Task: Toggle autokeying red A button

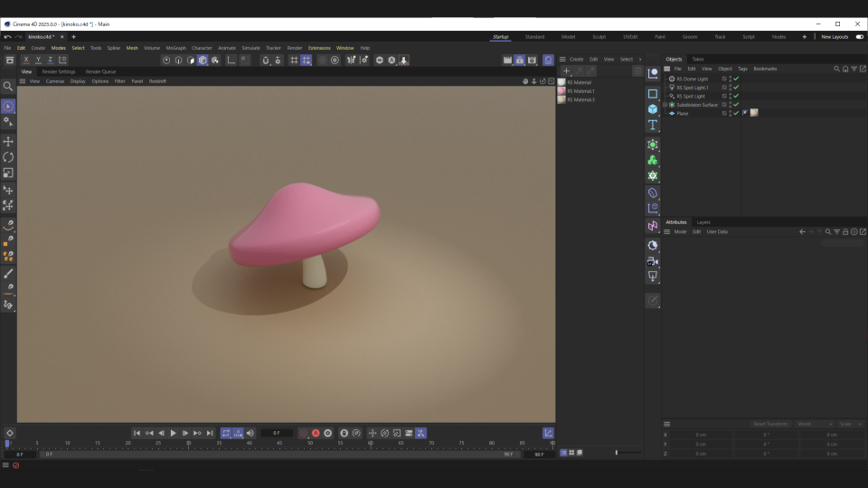Action: click(x=316, y=433)
